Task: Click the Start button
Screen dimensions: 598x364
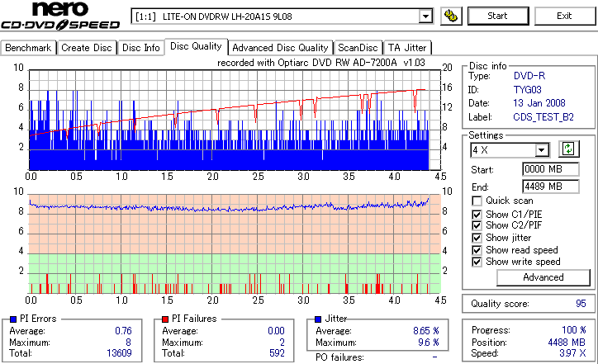Action: 498,16
